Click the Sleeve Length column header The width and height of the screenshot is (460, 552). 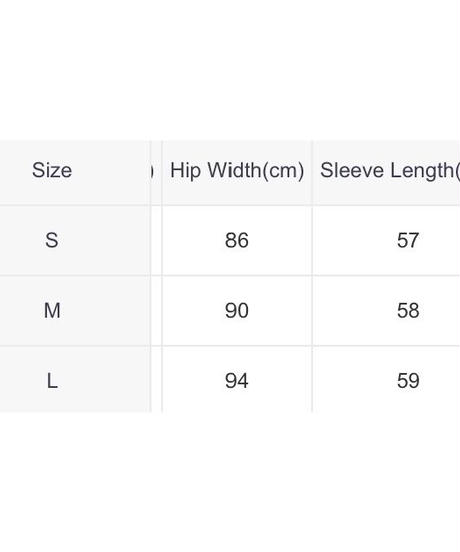(390, 171)
